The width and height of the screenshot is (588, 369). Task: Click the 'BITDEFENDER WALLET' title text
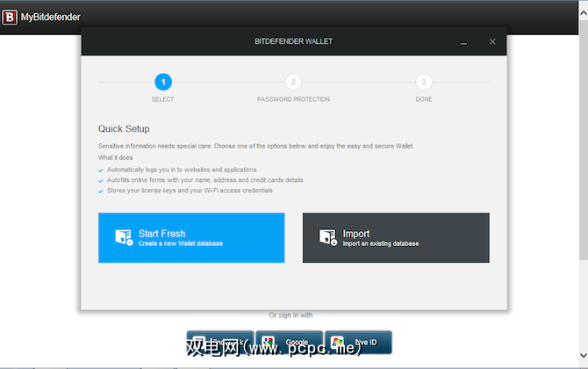coord(294,41)
